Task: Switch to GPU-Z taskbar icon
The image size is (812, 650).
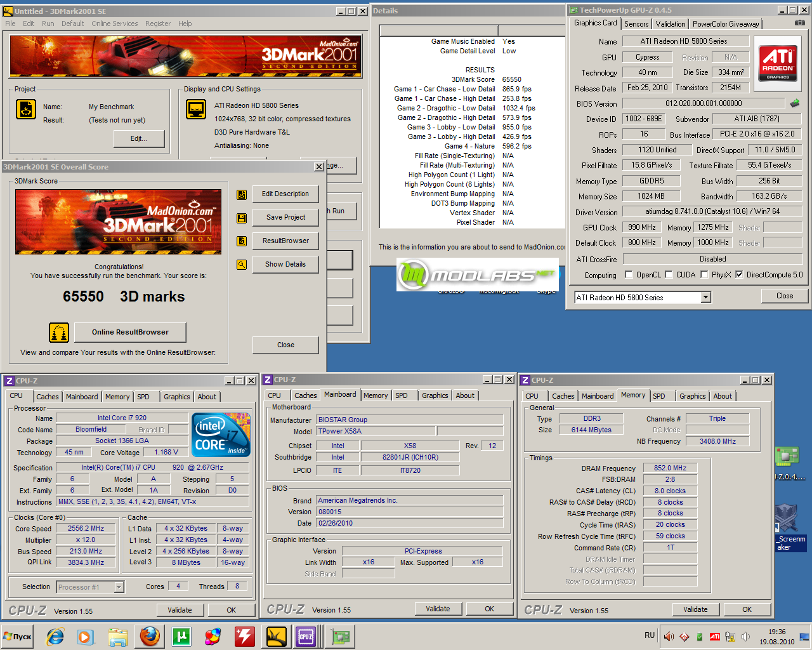Action: click(341, 636)
